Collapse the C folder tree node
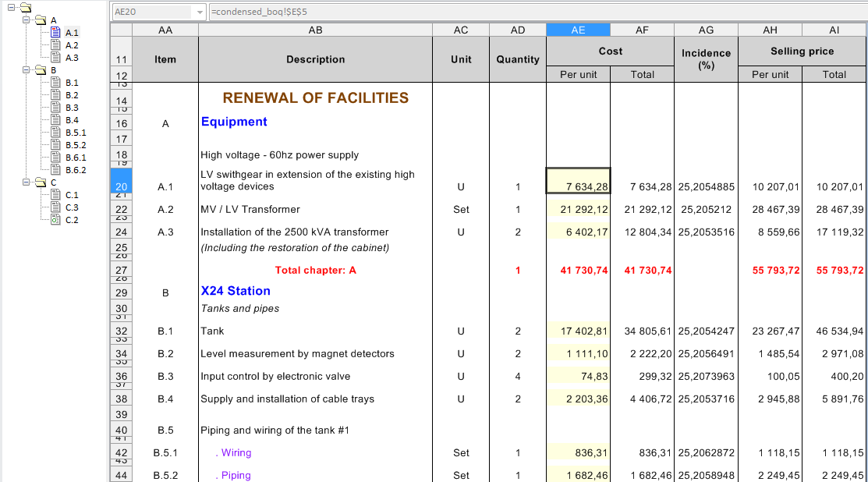This screenshot has height=482, width=868. pyautogui.click(x=27, y=183)
